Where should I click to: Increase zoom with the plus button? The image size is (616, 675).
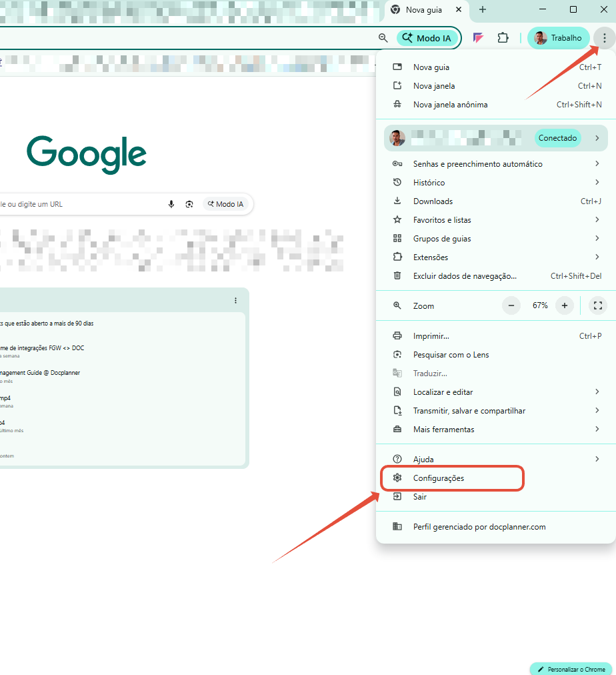pyautogui.click(x=565, y=305)
